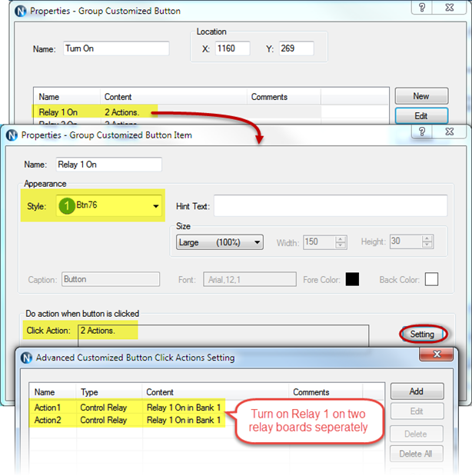Click the Caption field containing Button

[x=111, y=279]
